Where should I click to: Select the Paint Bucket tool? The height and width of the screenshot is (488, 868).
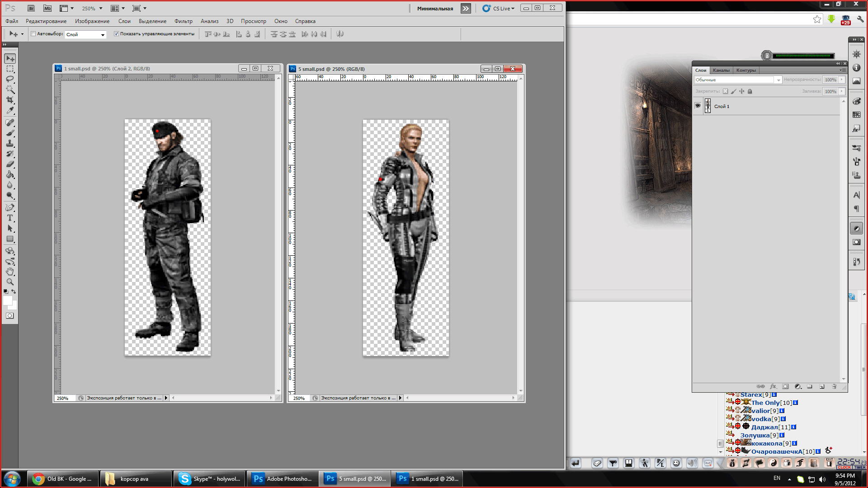click(x=10, y=174)
